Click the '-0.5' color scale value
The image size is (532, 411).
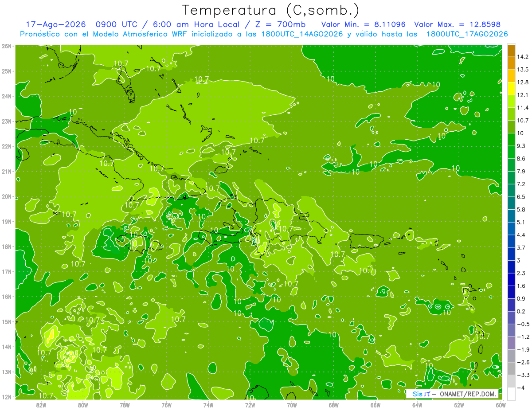point(523,324)
